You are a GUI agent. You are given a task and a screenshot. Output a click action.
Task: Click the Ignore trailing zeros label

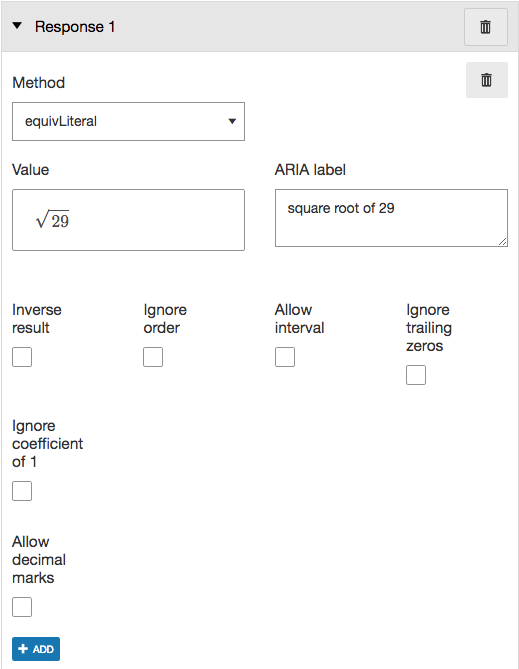pyautogui.click(x=429, y=328)
